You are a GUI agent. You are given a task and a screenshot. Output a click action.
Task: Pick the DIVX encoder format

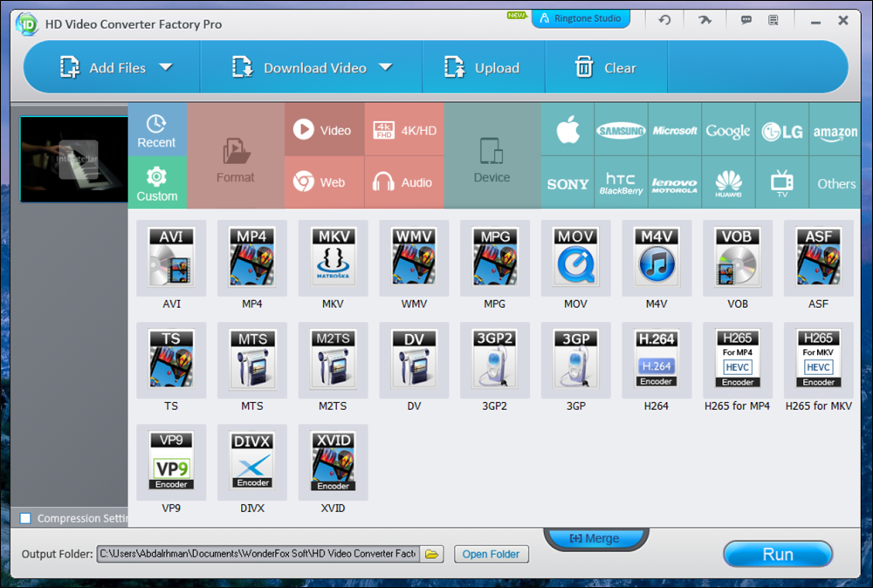coord(252,462)
